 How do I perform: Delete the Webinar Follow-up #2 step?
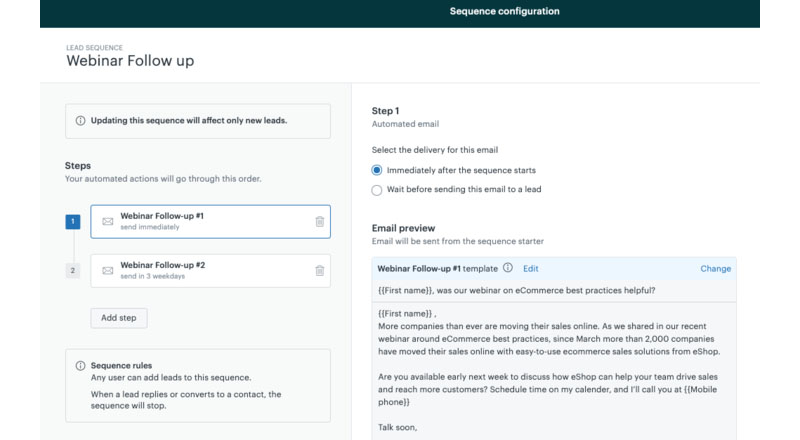[320, 270]
